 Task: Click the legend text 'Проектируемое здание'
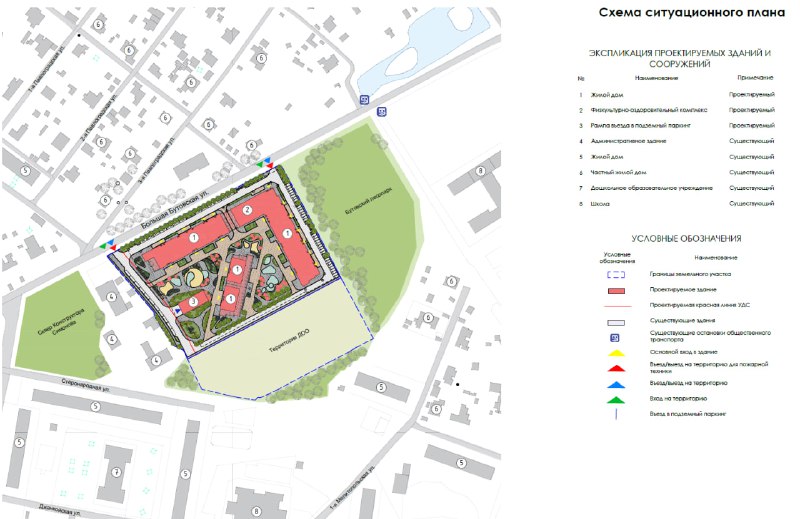point(683,290)
